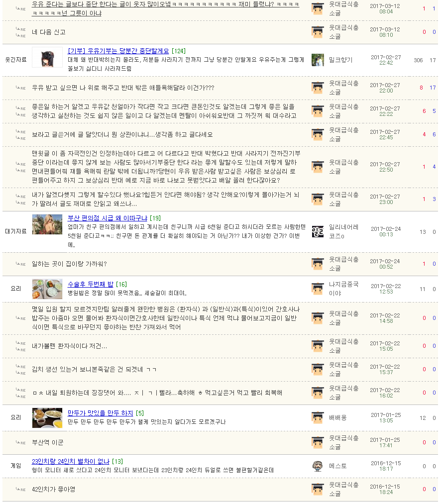Click the 밀크향기 author avatar icon
Screen dimensions: 441x504
[x=318, y=60]
